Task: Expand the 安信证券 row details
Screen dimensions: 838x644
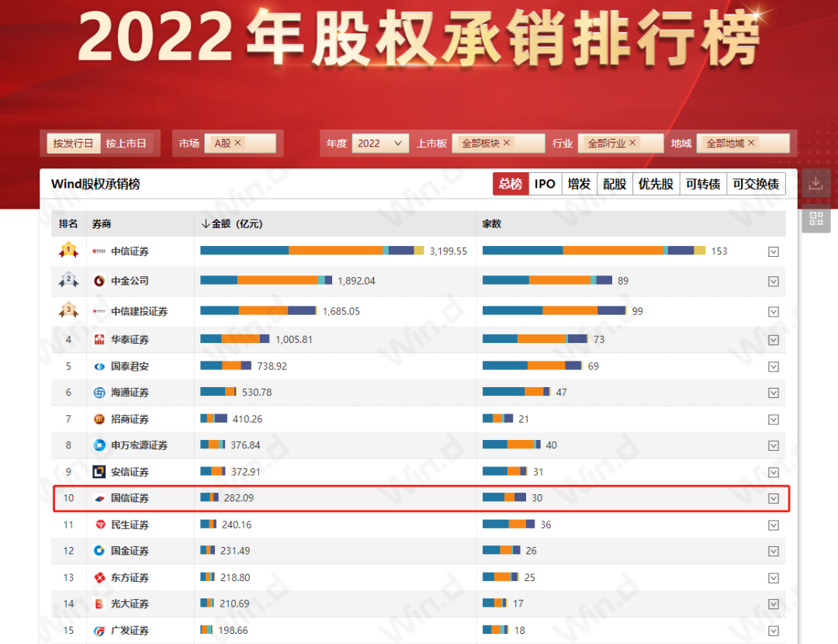Action: pyautogui.click(x=774, y=473)
